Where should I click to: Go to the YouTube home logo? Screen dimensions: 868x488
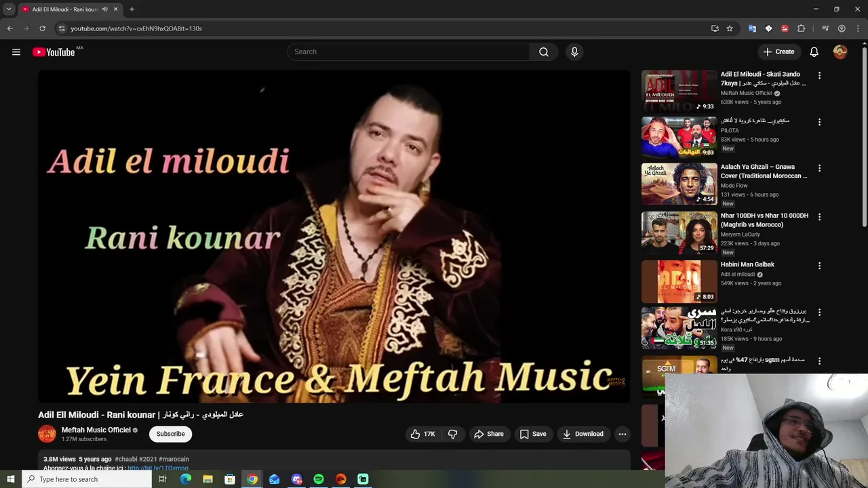click(54, 52)
